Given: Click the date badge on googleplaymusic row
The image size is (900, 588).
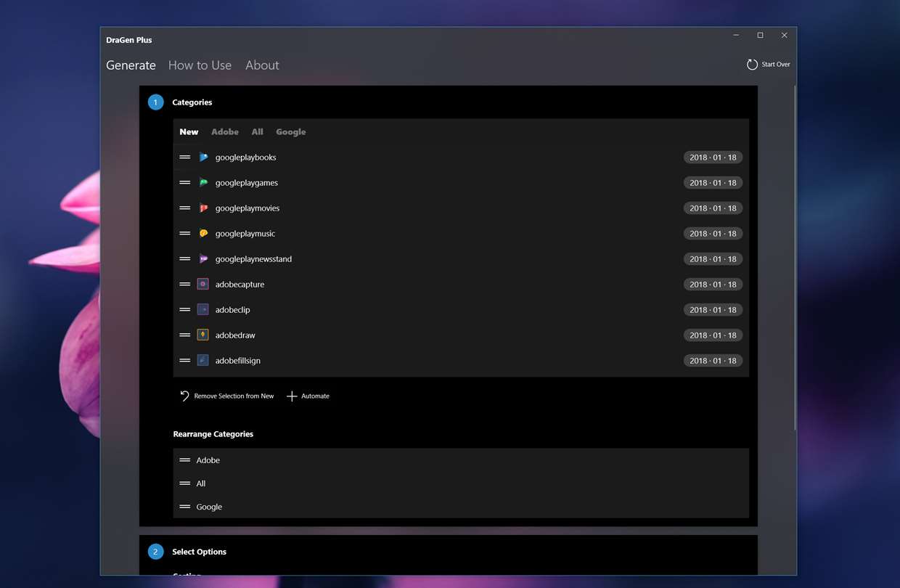Looking at the screenshot, I should pyautogui.click(x=713, y=234).
